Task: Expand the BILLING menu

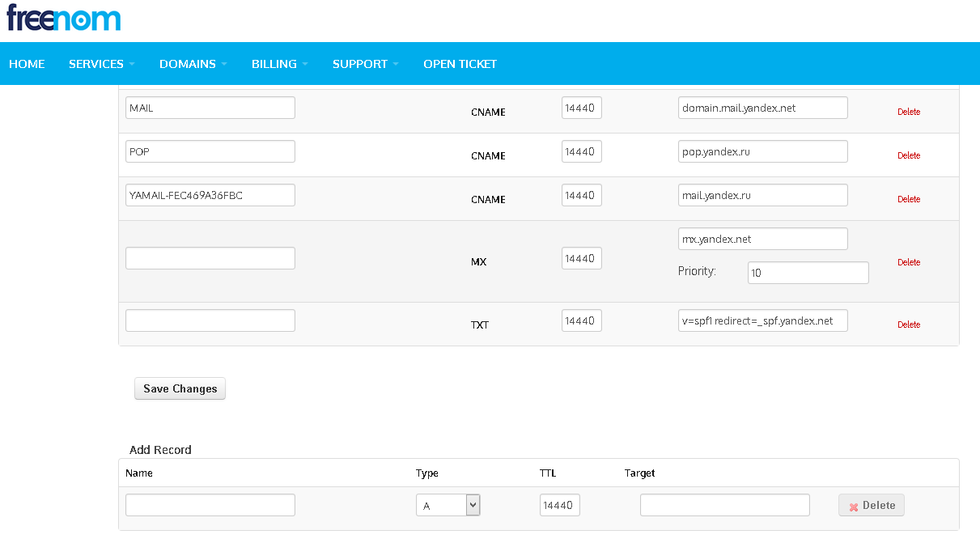Action: point(279,64)
